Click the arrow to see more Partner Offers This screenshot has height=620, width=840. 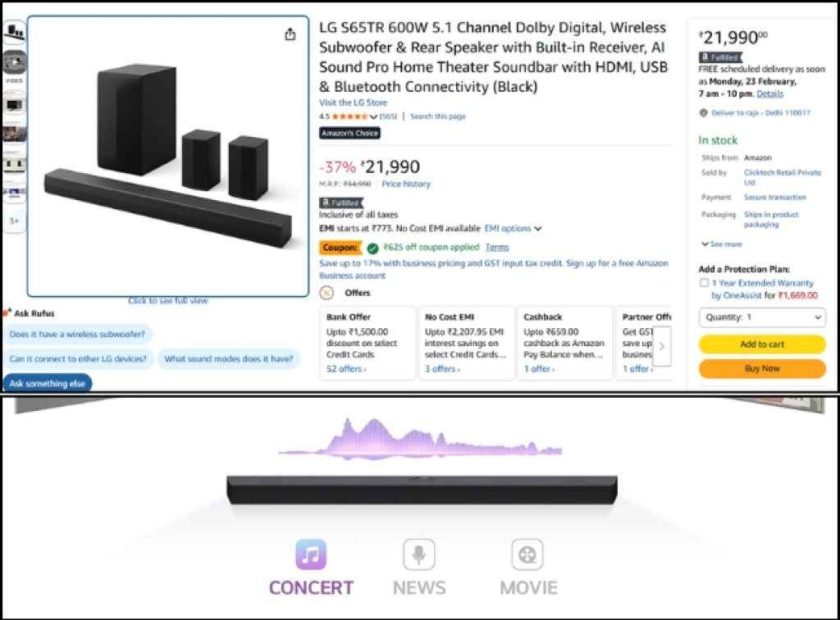click(x=664, y=347)
